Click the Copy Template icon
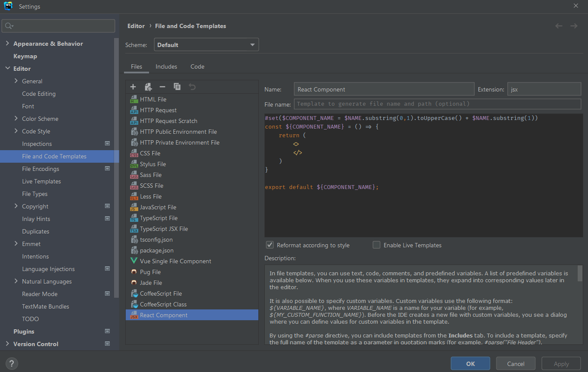 [177, 87]
